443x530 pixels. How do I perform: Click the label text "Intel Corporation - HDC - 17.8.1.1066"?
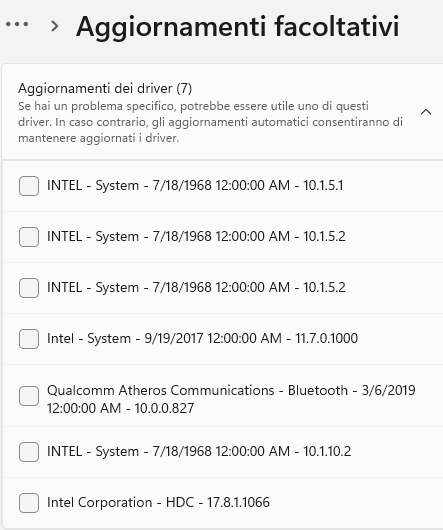(x=158, y=502)
